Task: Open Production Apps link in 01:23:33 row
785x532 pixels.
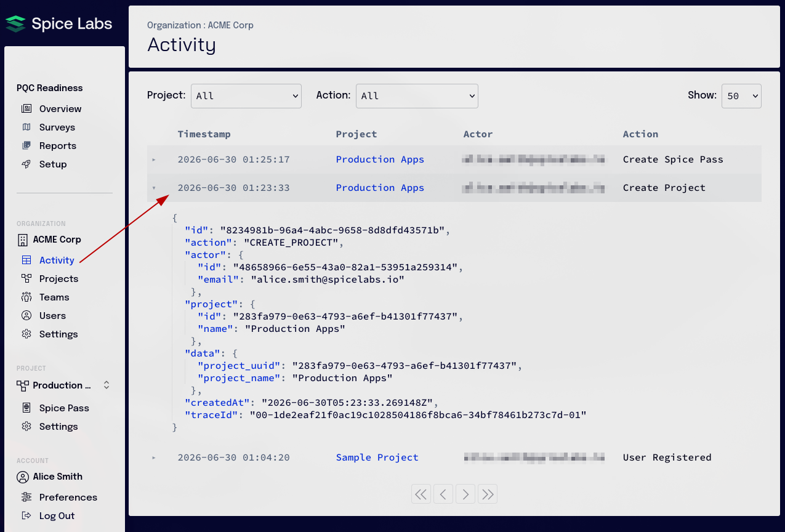Action: tap(380, 188)
